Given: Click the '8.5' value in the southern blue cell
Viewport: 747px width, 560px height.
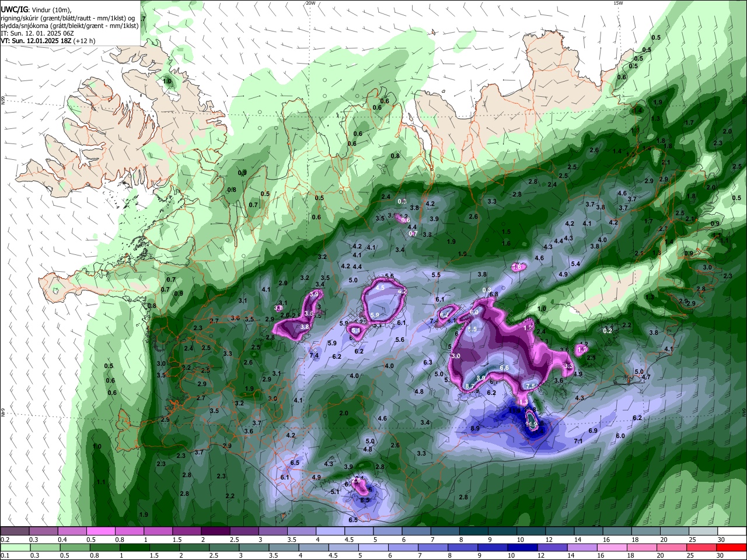Looking at the screenshot, I should coord(365,500).
